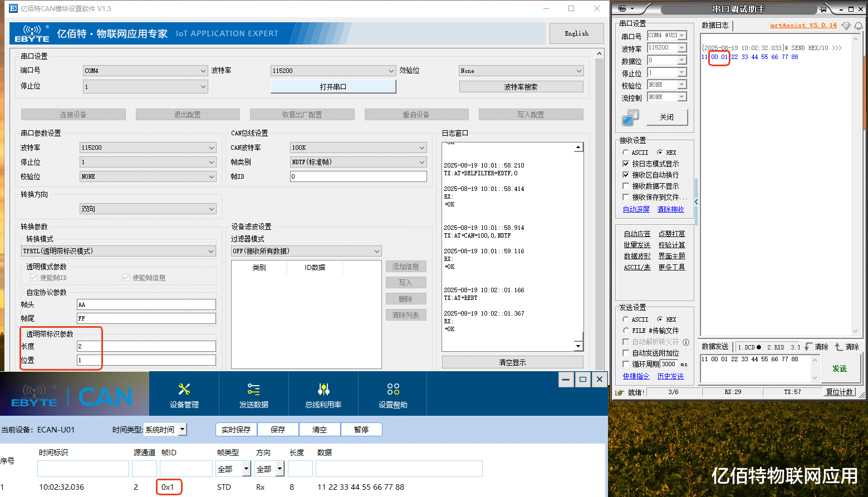Open the 自动滚屏 link

[x=636, y=209]
